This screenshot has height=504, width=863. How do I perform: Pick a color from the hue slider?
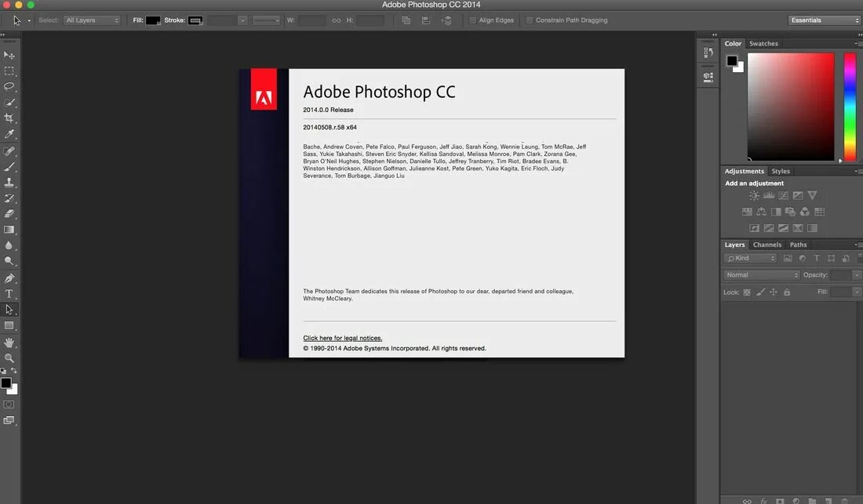pos(850,107)
